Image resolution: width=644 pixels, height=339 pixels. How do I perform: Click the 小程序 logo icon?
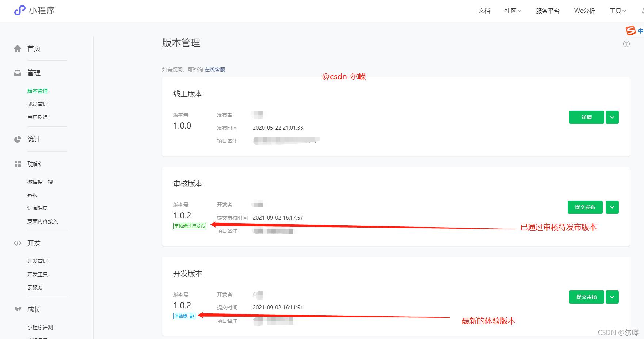(20, 10)
